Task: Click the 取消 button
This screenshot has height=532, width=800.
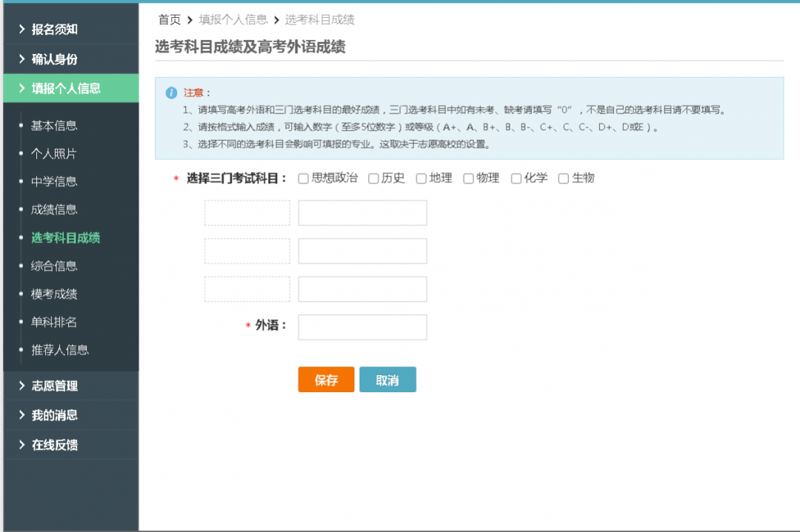Action: [387, 379]
